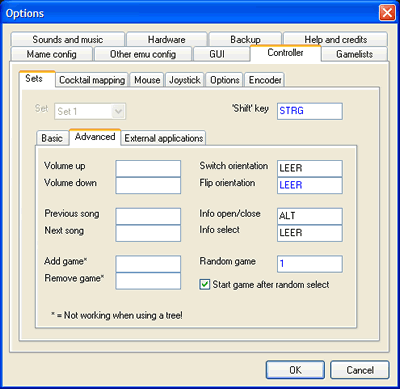The height and width of the screenshot is (389, 400).
Task: Click the Previous song key field
Action: click(x=148, y=216)
